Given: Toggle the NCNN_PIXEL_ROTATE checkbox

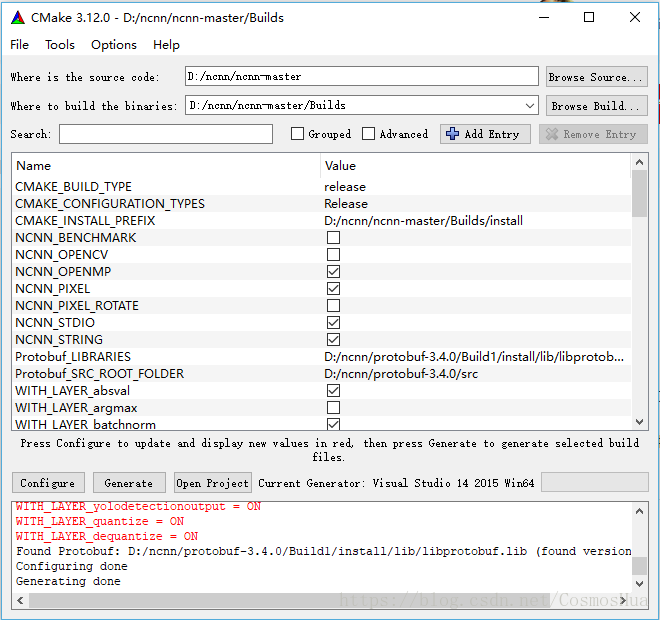Looking at the screenshot, I should point(333,306).
